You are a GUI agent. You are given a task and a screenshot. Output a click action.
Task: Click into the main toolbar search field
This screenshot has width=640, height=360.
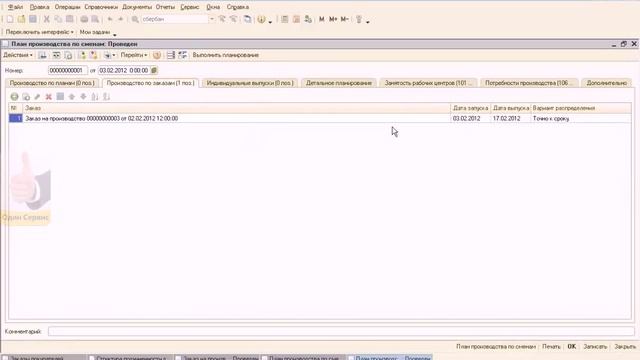pyautogui.click(x=175, y=19)
